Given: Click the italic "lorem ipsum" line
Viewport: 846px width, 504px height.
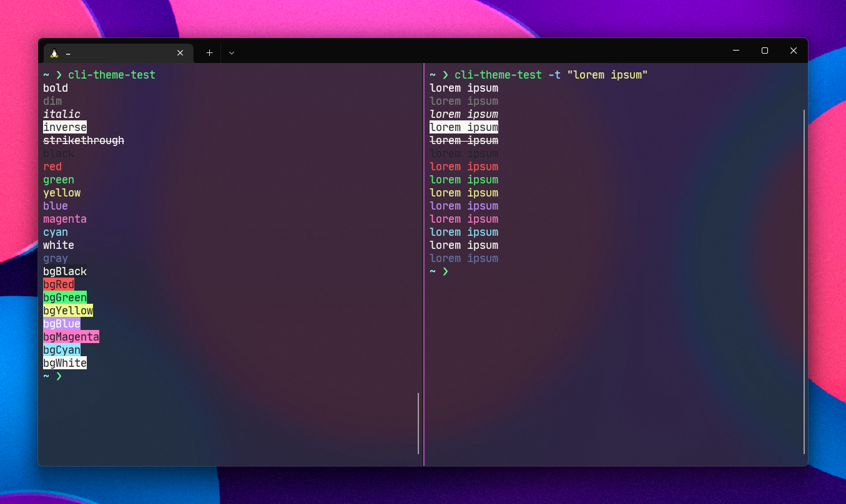Looking at the screenshot, I should pyautogui.click(x=464, y=114).
